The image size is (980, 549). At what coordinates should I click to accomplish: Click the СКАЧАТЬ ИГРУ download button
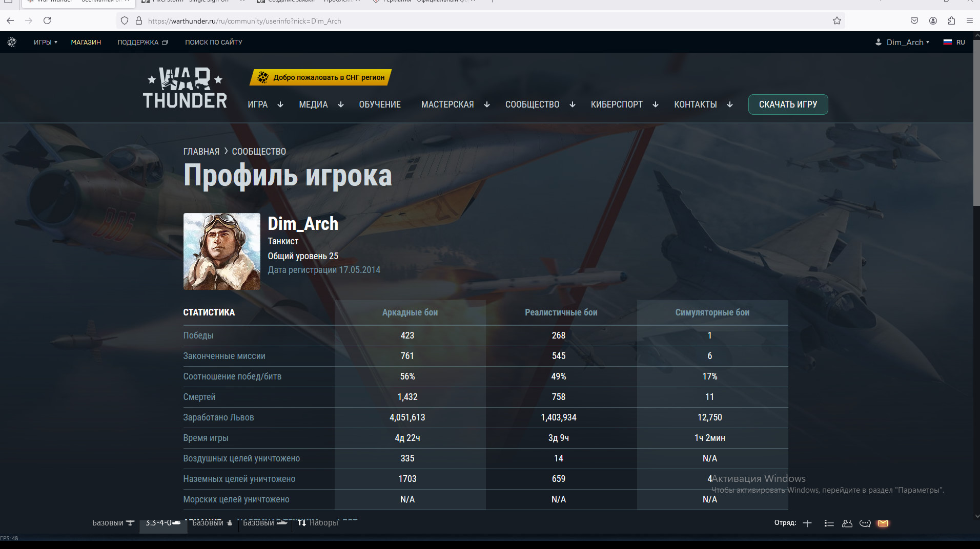point(788,104)
